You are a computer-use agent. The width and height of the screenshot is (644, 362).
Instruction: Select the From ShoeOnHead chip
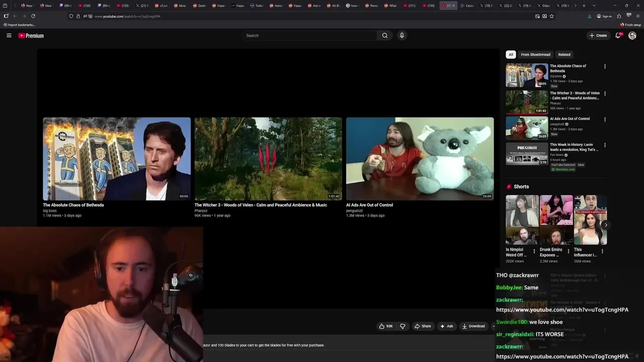point(535,54)
